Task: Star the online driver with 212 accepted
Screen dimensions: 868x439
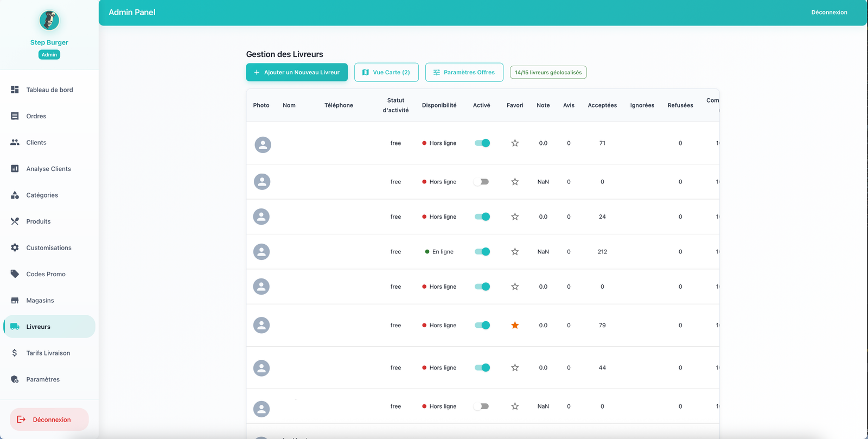Action: (515, 252)
